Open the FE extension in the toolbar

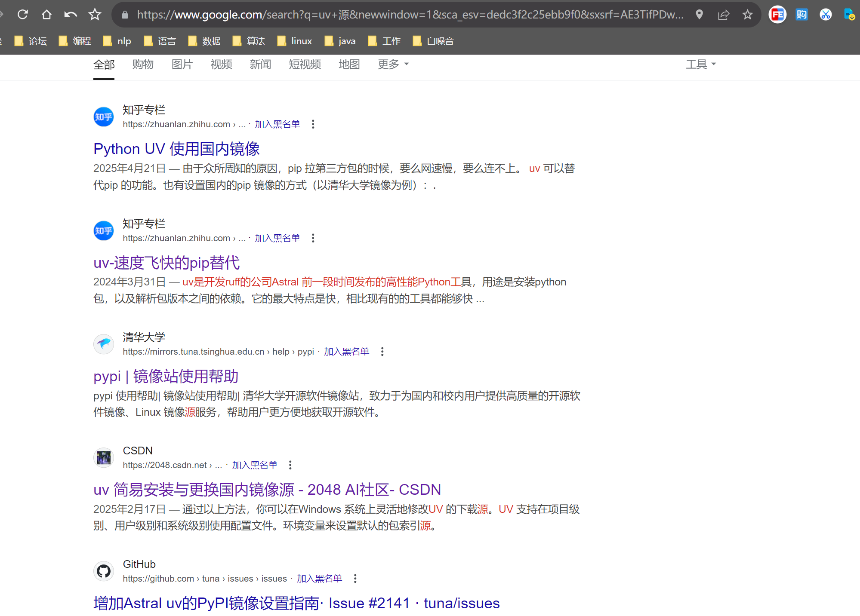pos(777,14)
